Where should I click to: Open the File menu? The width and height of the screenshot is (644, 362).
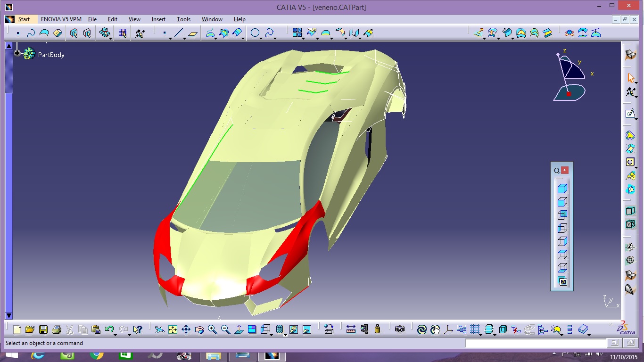92,19
